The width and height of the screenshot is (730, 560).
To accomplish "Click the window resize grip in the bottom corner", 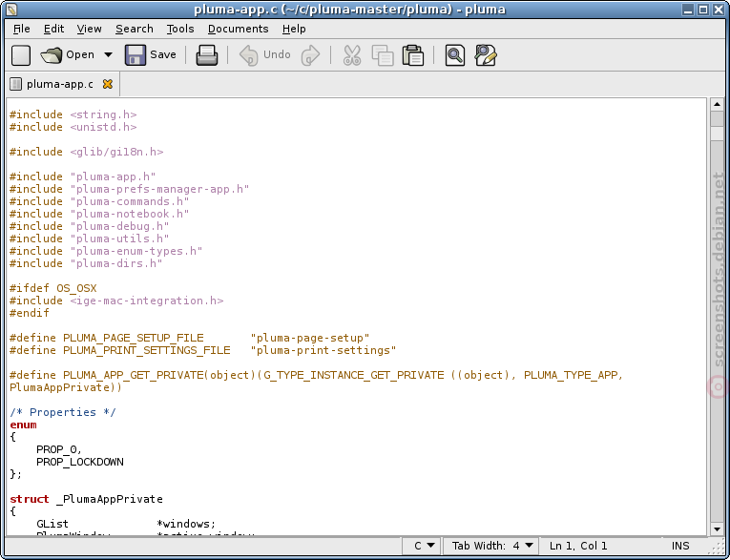I will 719,549.
